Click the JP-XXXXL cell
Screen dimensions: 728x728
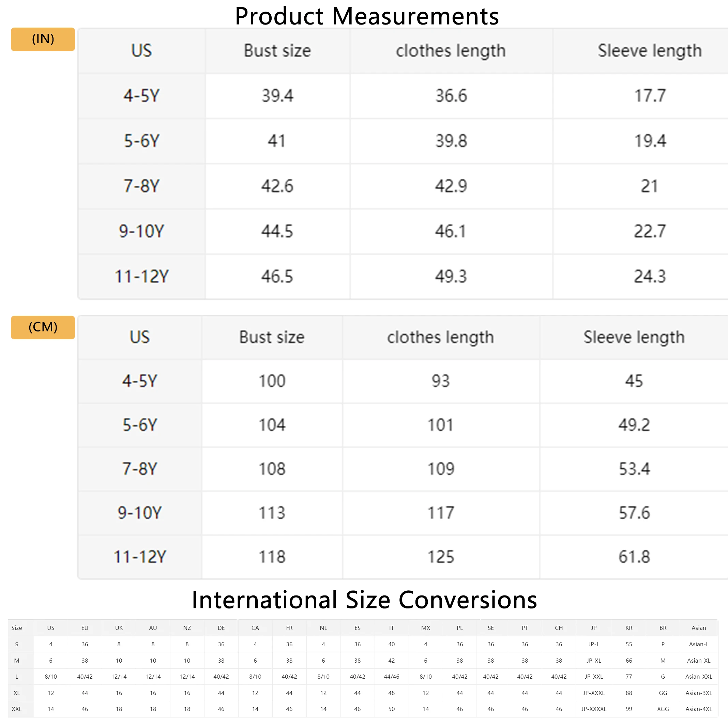(x=594, y=709)
